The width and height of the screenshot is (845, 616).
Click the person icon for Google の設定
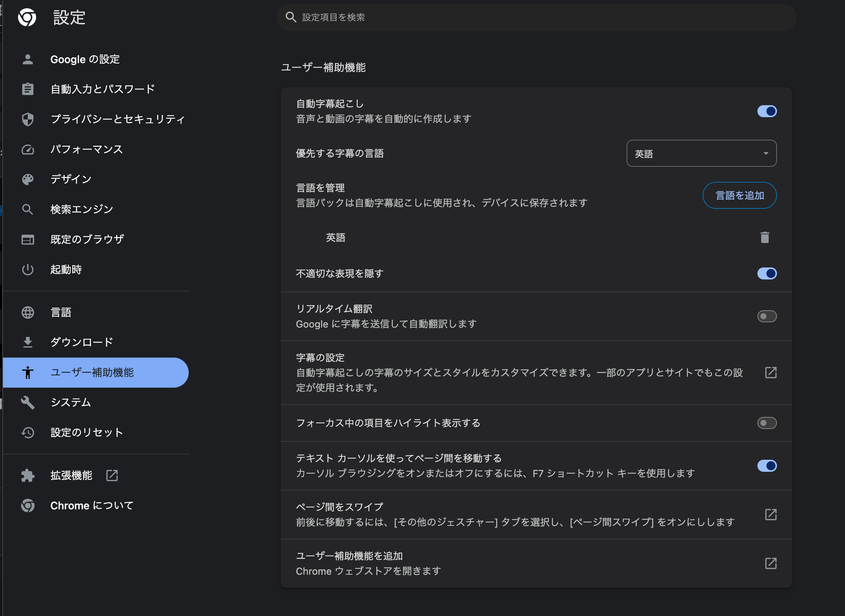[27, 59]
